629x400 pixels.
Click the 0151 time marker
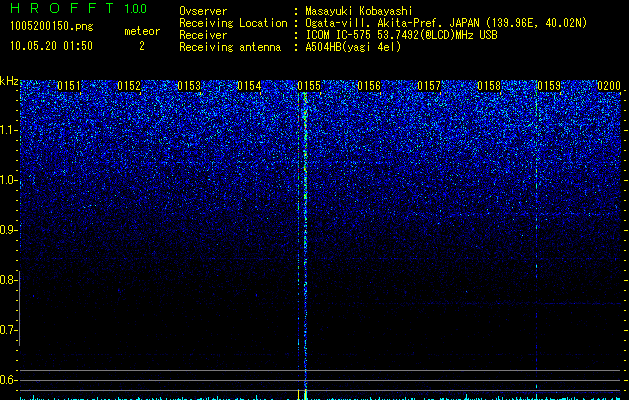click(x=69, y=86)
